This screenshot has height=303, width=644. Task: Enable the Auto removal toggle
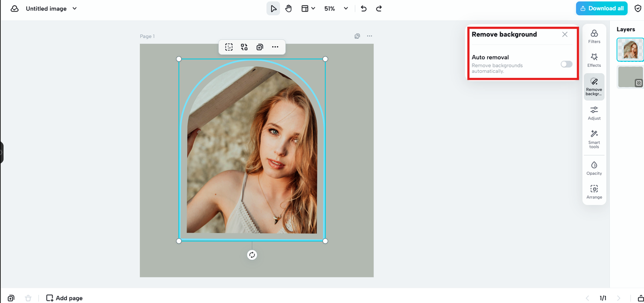[566, 64]
